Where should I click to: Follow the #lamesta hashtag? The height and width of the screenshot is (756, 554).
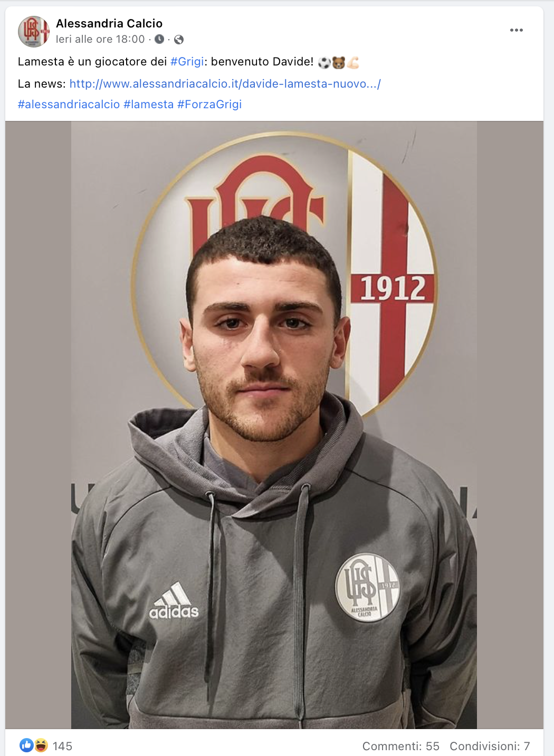point(149,105)
